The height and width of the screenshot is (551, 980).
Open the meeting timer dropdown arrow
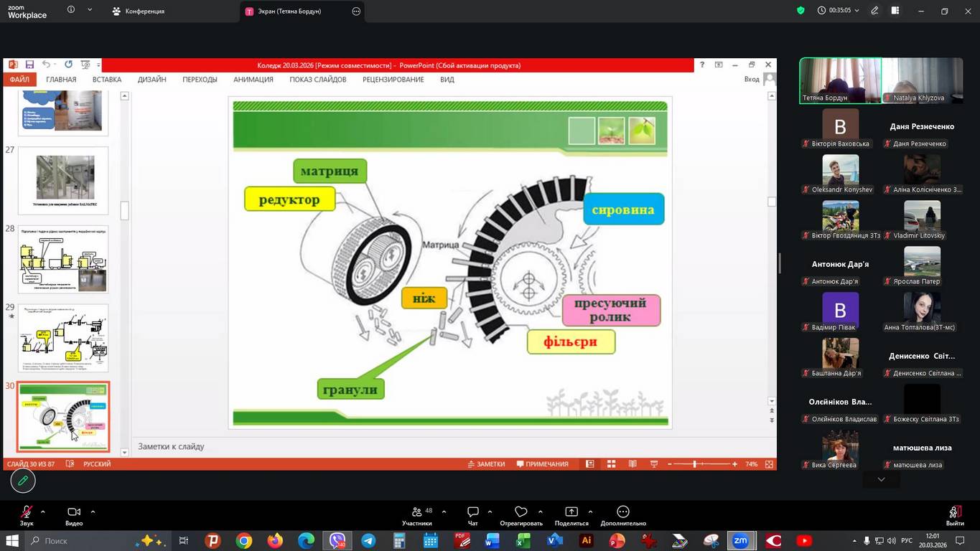(857, 11)
